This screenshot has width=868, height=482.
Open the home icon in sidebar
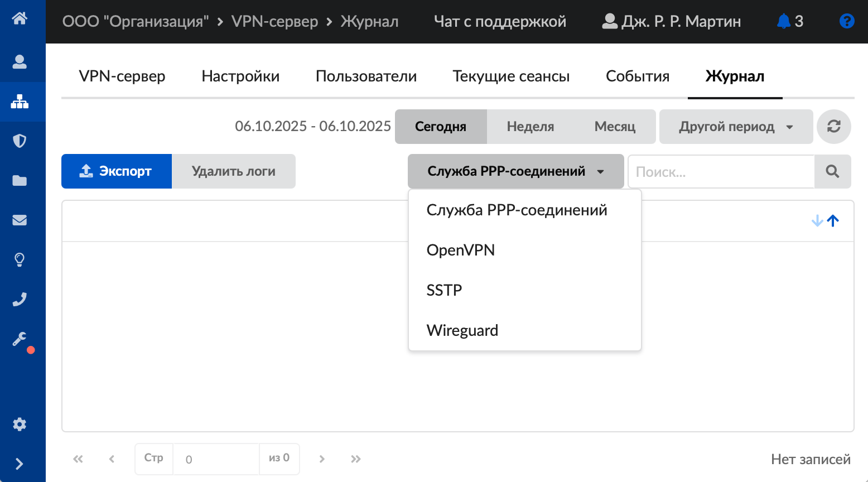pos(20,18)
